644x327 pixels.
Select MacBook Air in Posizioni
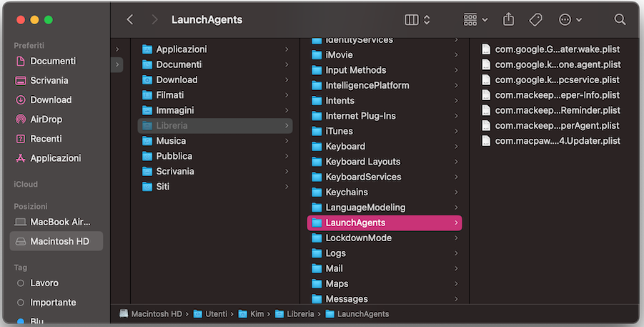click(x=56, y=222)
